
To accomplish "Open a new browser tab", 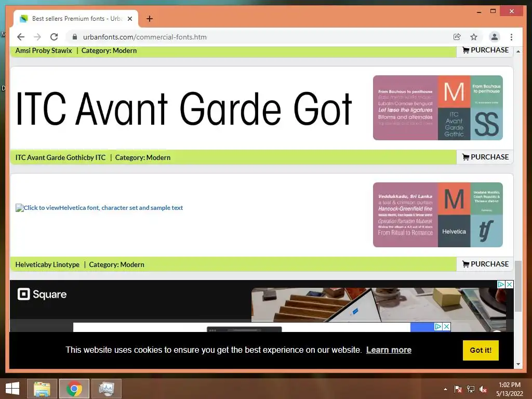I will (150, 19).
